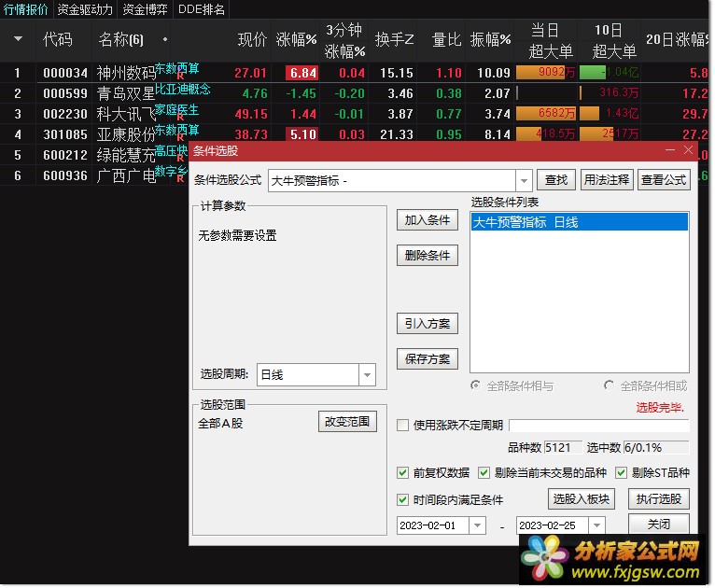Image resolution: width=715 pixels, height=588 pixels.
Task: Click stock code 000034
Action: (x=65, y=73)
